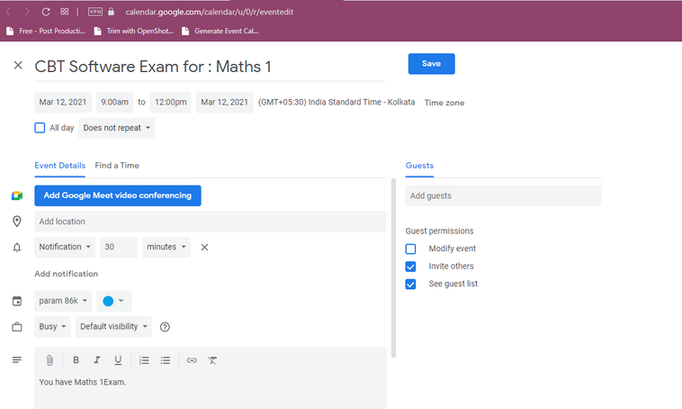Select the Guests tab
The width and height of the screenshot is (682, 409).
point(419,165)
